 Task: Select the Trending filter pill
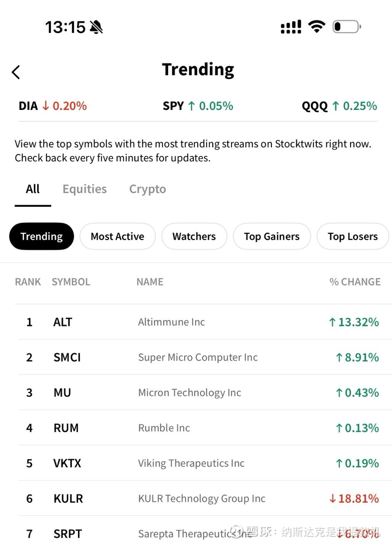click(x=41, y=236)
